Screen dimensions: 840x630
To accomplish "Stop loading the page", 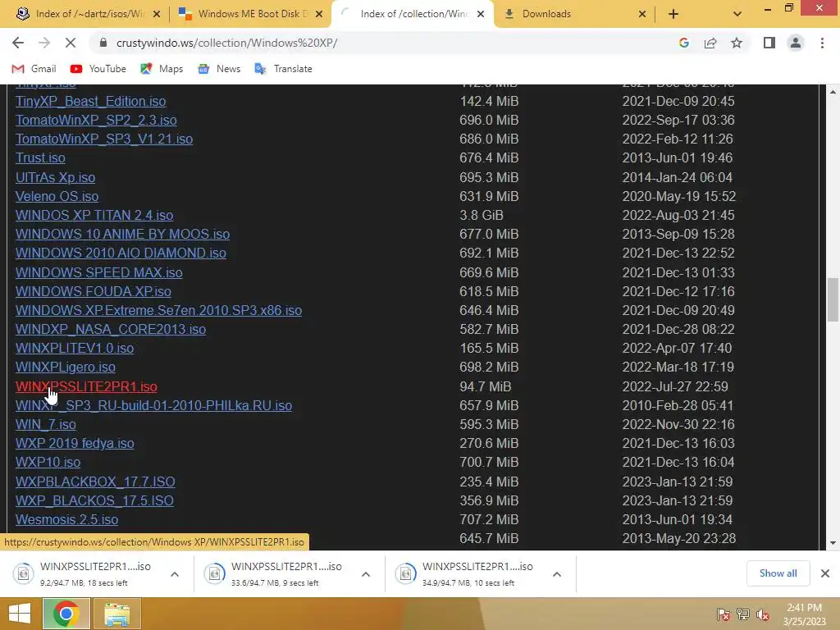I will (71, 43).
